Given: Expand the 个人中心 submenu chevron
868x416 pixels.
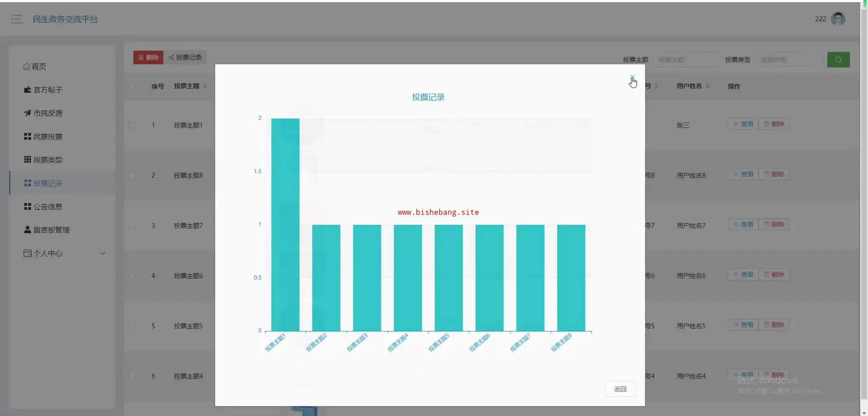Looking at the screenshot, I should coord(103,253).
